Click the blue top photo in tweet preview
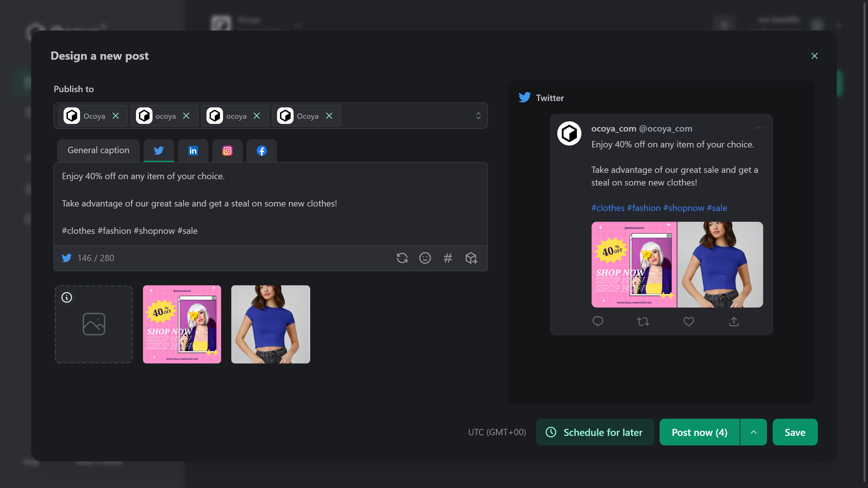The image size is (868, 488). pos(720,265)
